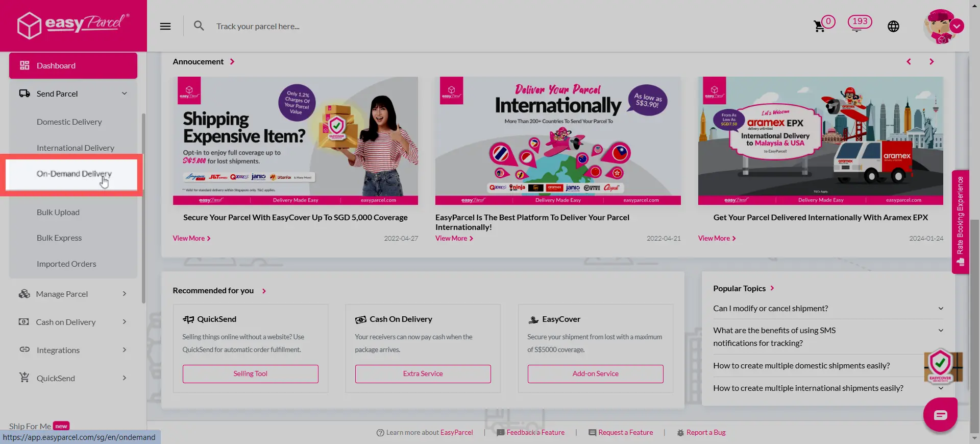Click the Cash on Delivery money icon
Screen dimensions: 980x444
click(x=23, y=322)
